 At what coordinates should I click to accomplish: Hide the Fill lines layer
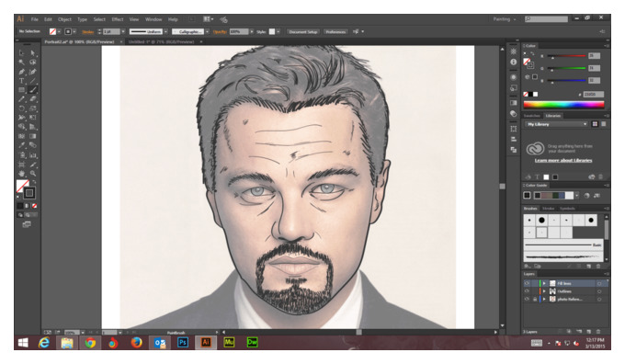tap(527, 283)
